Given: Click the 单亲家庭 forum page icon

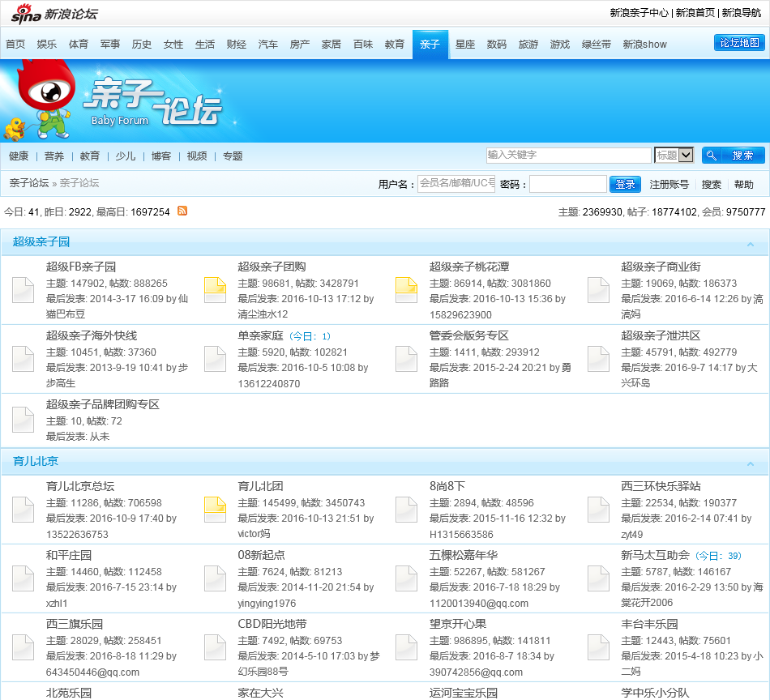Looking at the screenshot, I should tap(215, 359).
